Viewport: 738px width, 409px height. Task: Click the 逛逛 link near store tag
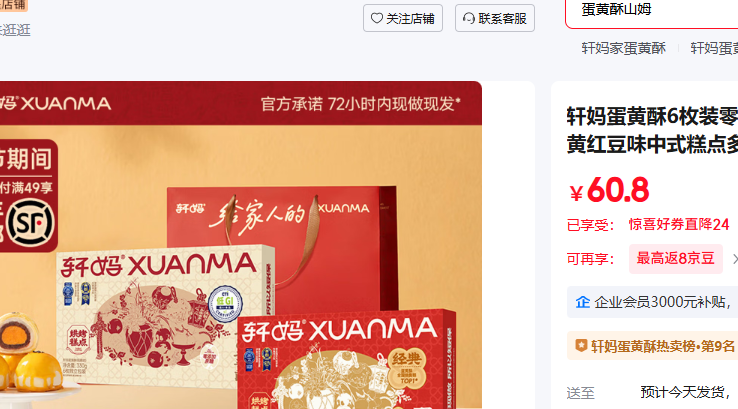coord(15,30)
